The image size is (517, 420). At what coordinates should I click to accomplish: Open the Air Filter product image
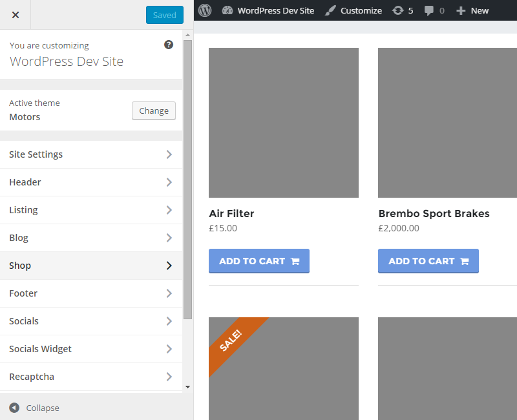tap(284, 123)
